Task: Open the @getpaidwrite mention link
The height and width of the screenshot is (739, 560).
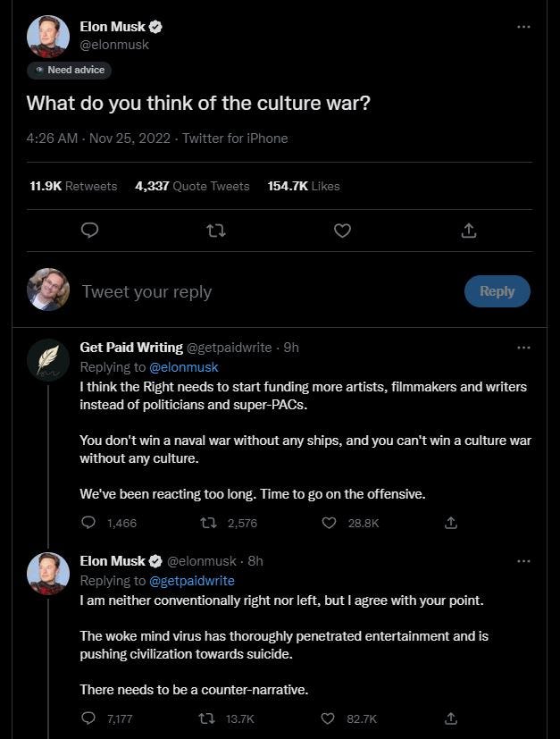Action: tap(191, 581)
